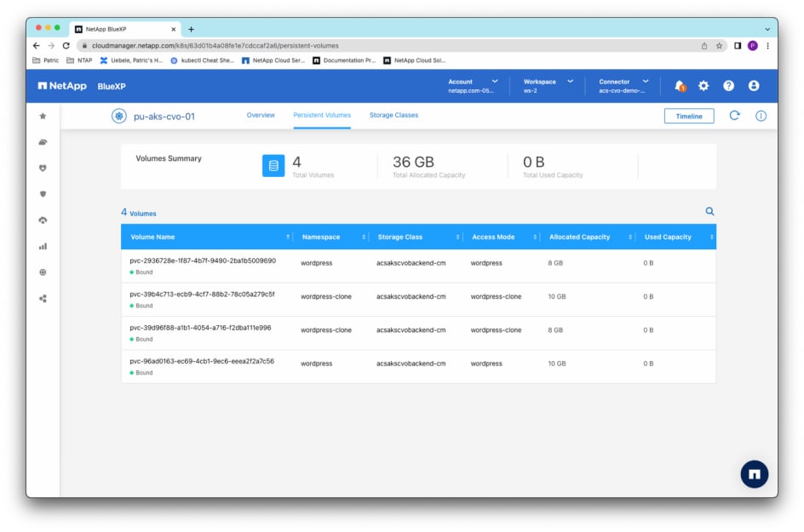The height and width of the screenshot is (532, 804).
Task: Open volume pvc-96ad0163-ec69-4cb1-9ec6-eeea2f2a7c56
Action: tap(202, 361)
